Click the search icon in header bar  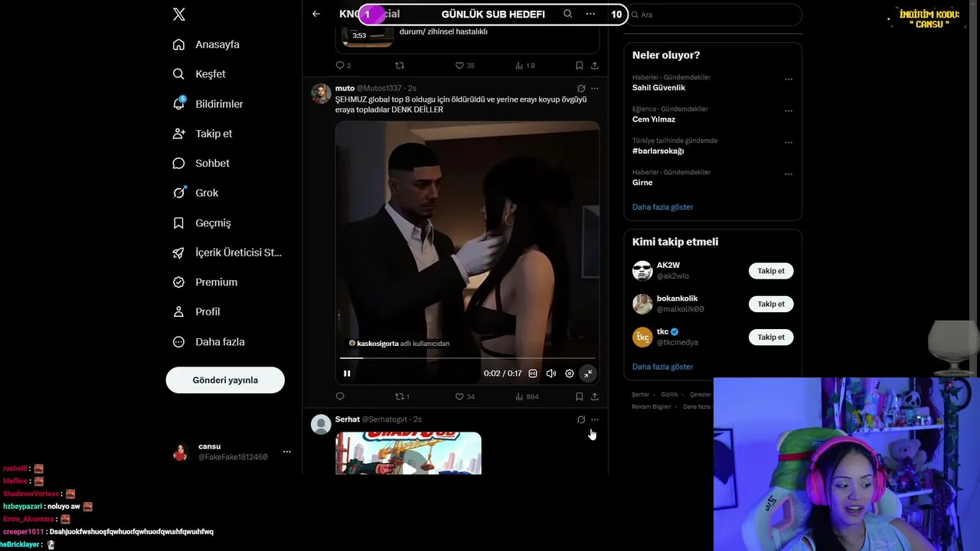[567, 14]
